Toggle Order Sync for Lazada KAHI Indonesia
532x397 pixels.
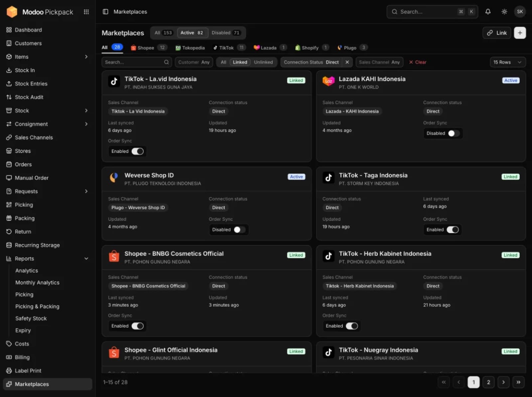point(453,133)
